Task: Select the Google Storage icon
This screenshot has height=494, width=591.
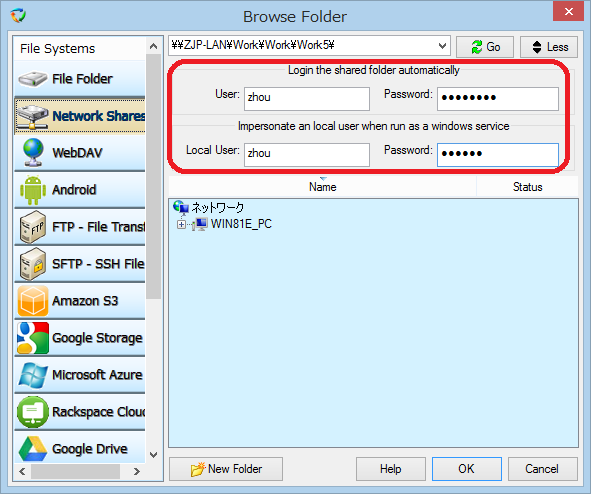Action: 33,338
